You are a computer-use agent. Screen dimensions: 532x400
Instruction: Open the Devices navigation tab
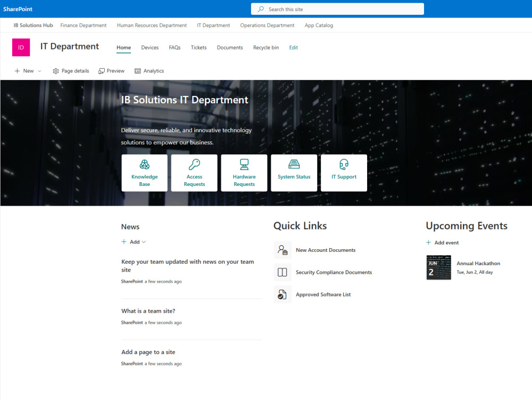[150, 47]
